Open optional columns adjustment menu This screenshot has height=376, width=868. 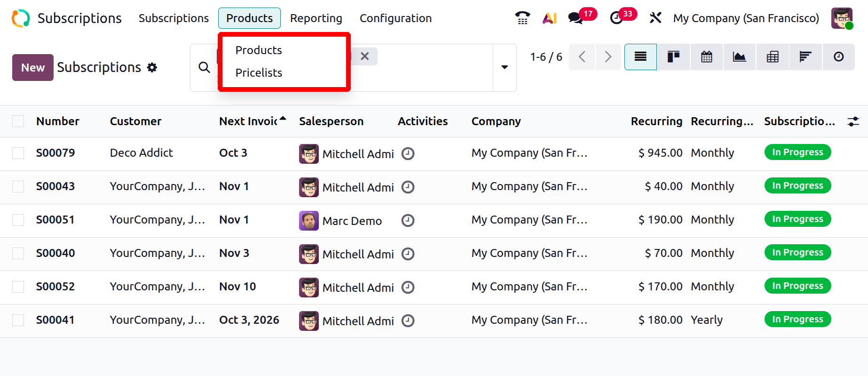coord(853,121)
